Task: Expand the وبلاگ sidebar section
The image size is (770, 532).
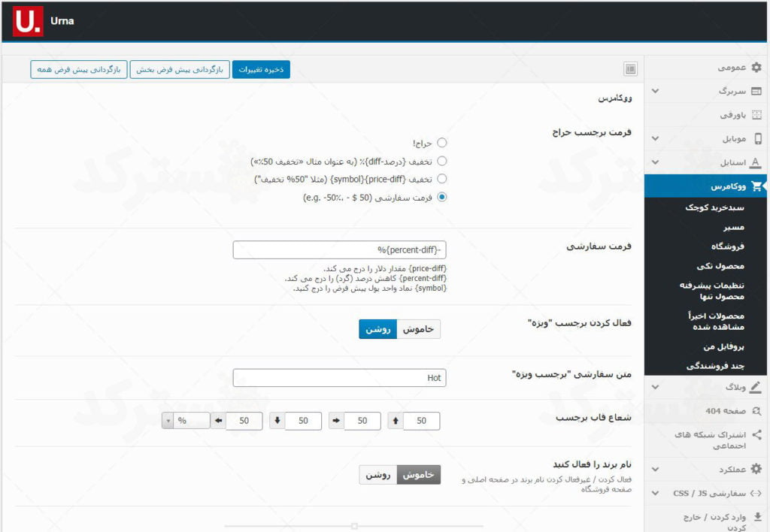Action: tap(654, 387)
